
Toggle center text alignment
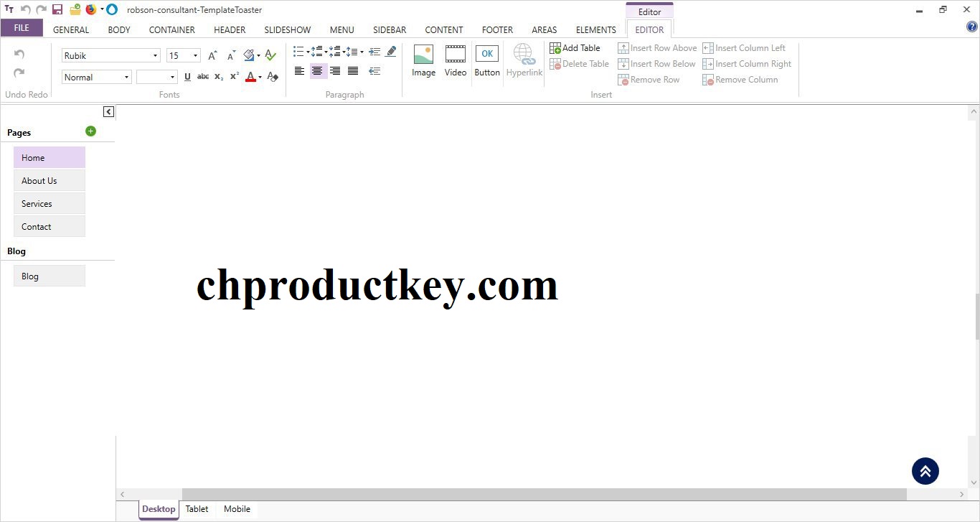point(318,71)
